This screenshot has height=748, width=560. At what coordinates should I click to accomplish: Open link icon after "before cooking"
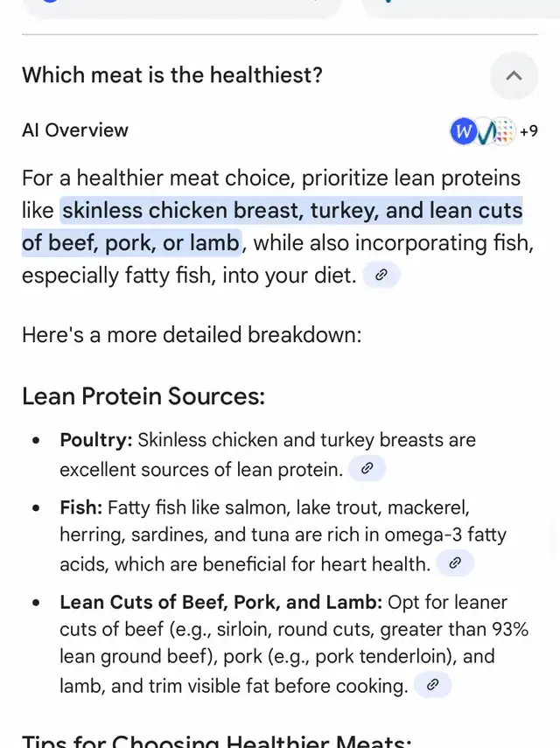click(432, 684)
